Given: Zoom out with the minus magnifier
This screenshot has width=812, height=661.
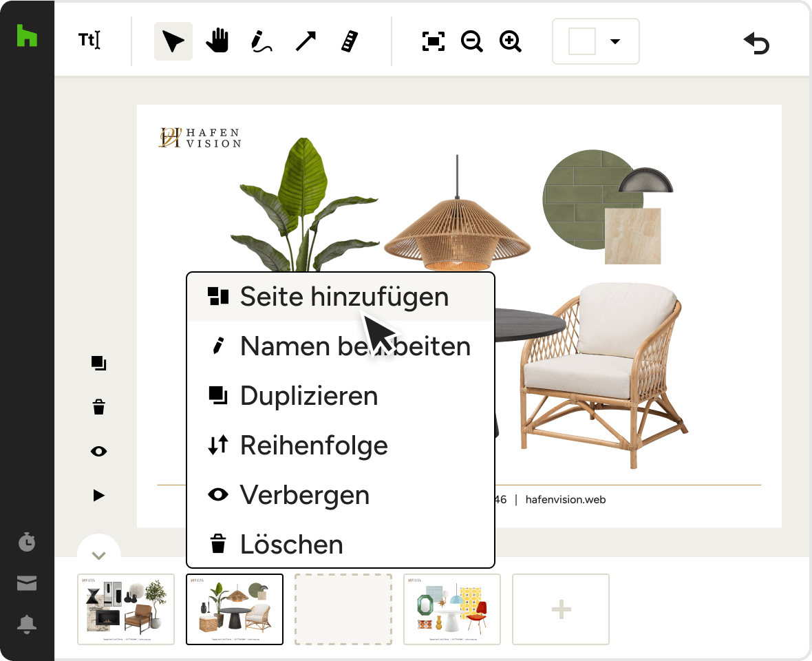Looking at the screenshot, I should (x=472, y=41).
